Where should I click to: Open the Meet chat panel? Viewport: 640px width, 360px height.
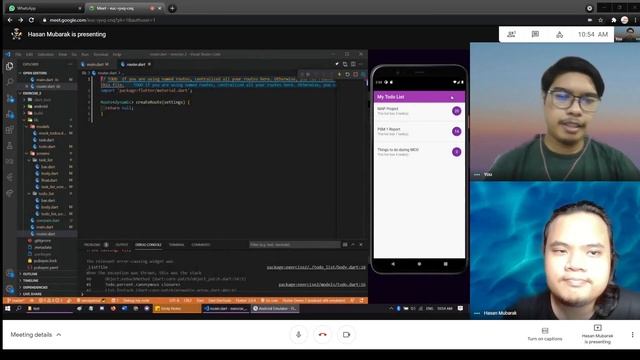[x=535, y=34]
